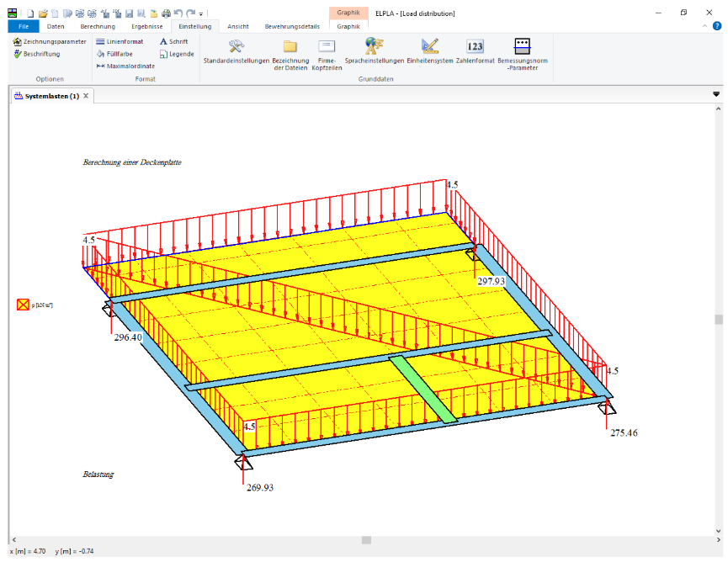The width and height of the screenshot is (728, 562).
Task: Open the Einheitensystem settings
Action: (430, 51)
